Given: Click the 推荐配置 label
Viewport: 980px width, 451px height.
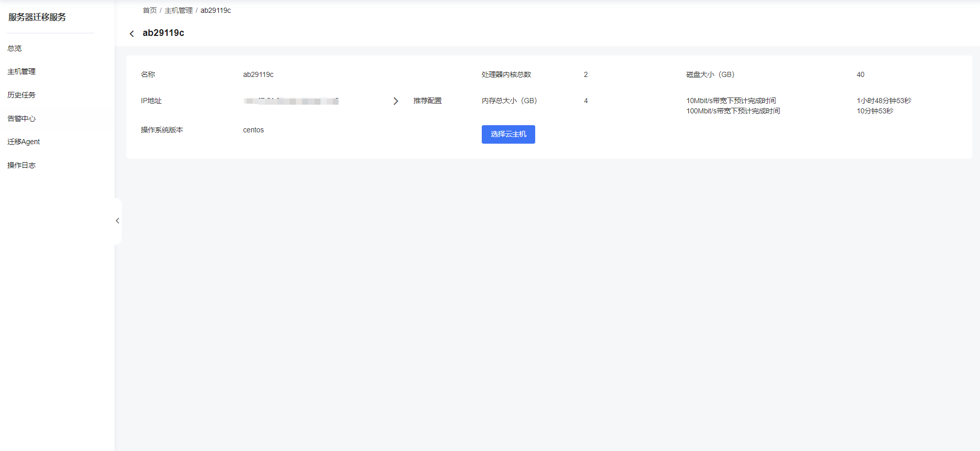Looking at the screenshot, I should (x=427, y=101).
